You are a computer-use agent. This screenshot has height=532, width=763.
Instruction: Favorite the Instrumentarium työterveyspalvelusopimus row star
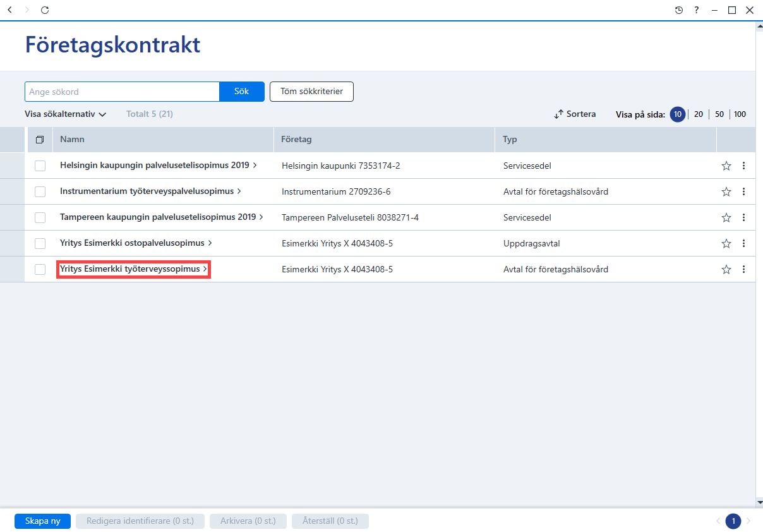[x=726, y=191]
